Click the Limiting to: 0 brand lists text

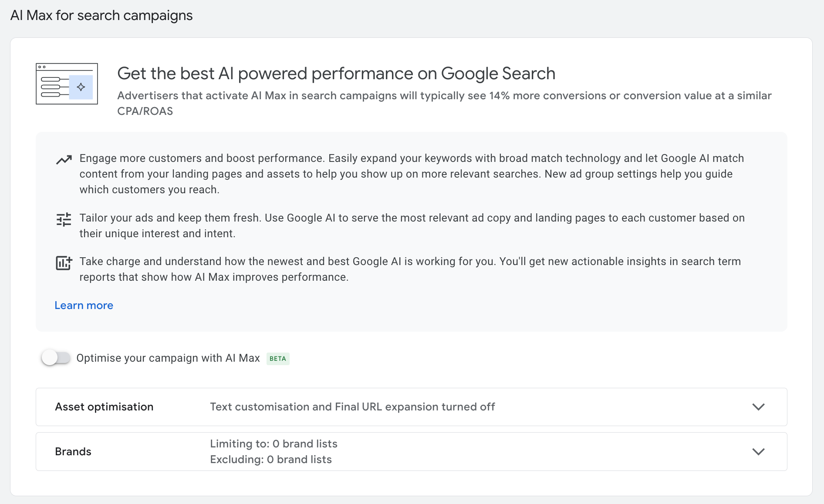tap(274, 444)
